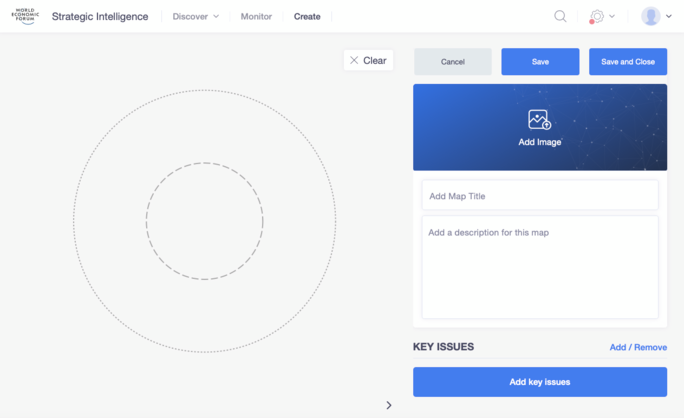This screenshot has height=418, width=684.
Task: Click the Add Image upload icon
Action: click(539, 120)
